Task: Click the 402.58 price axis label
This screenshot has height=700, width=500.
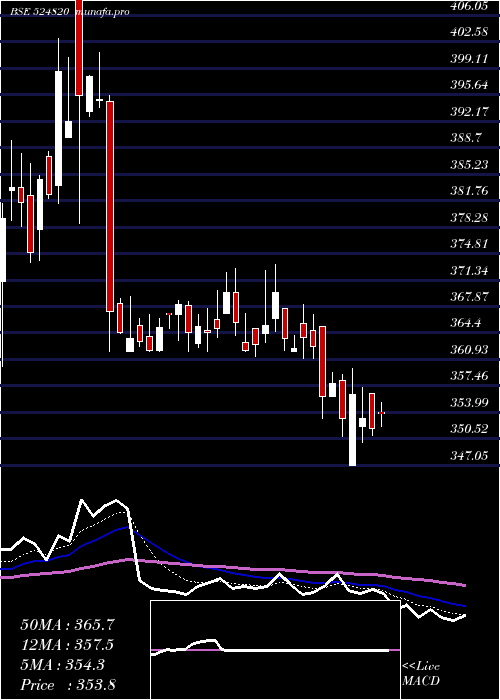Action: point(468,32)
